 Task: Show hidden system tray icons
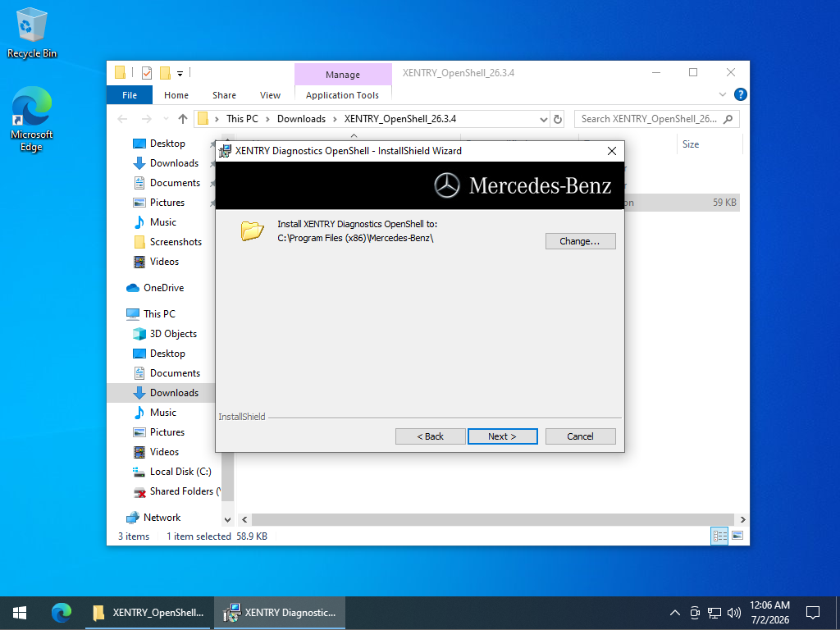click(675, 612)
